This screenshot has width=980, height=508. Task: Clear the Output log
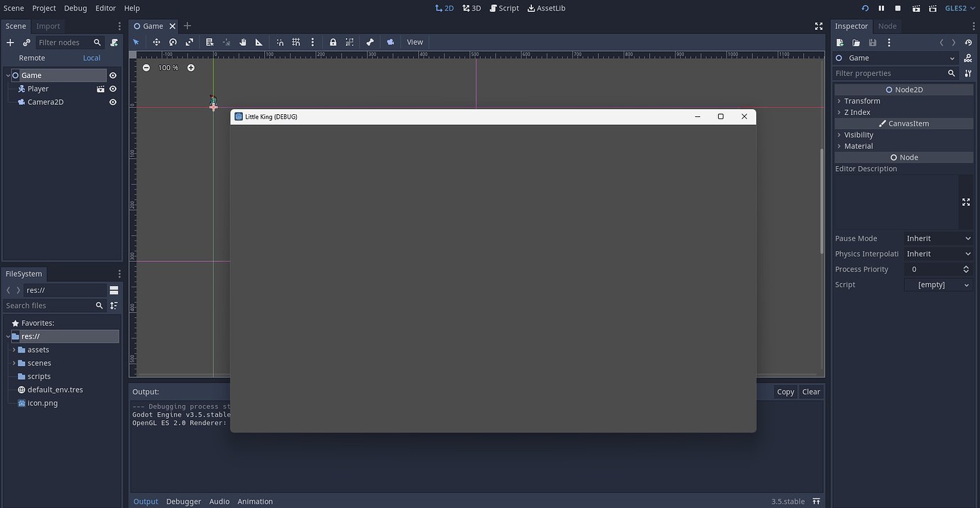[811, 391]
